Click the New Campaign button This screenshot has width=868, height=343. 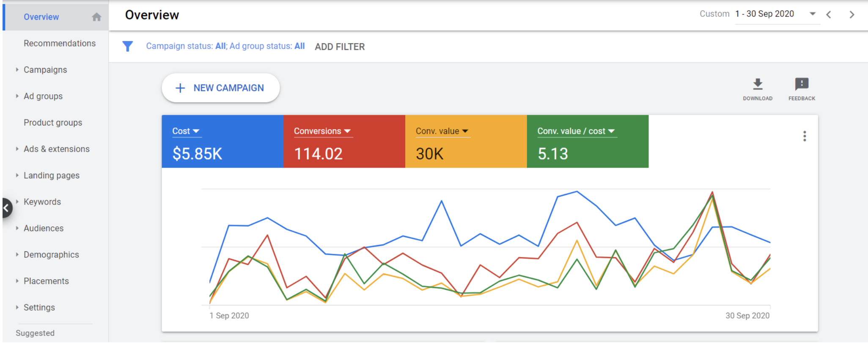coord(220,88)
